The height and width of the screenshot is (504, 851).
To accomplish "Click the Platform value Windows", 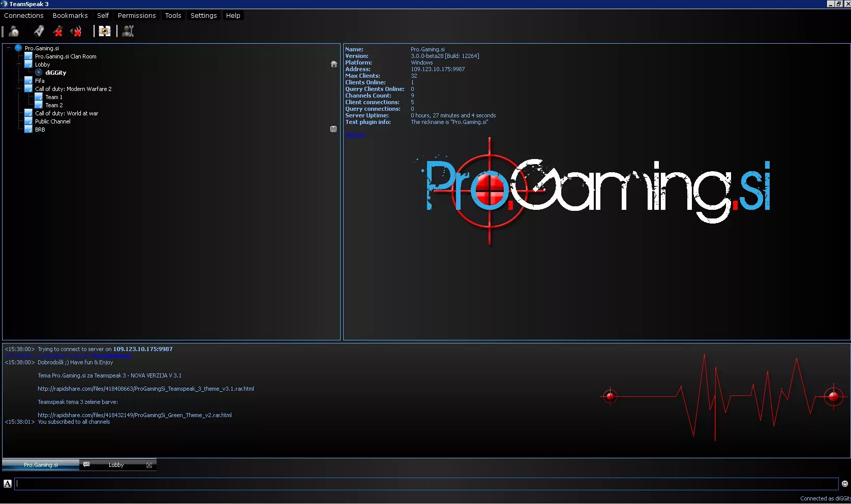I will (x=422, y=62).
